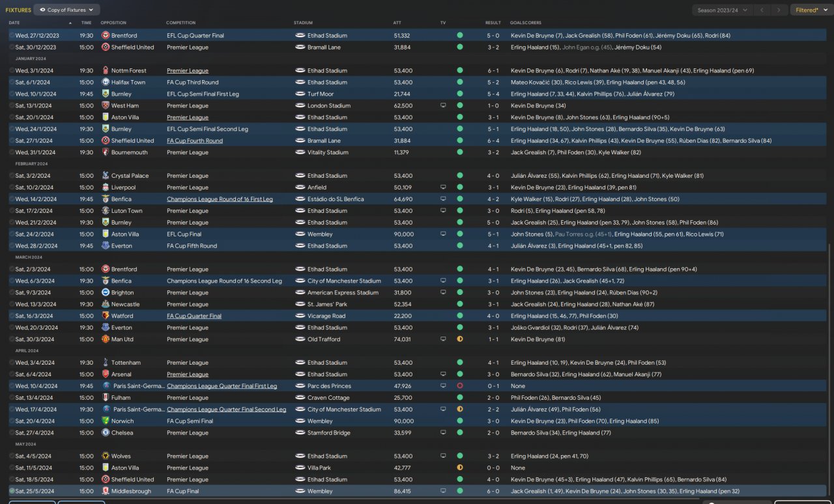
Task: Select the Wolves club crest
Action: 106,456
